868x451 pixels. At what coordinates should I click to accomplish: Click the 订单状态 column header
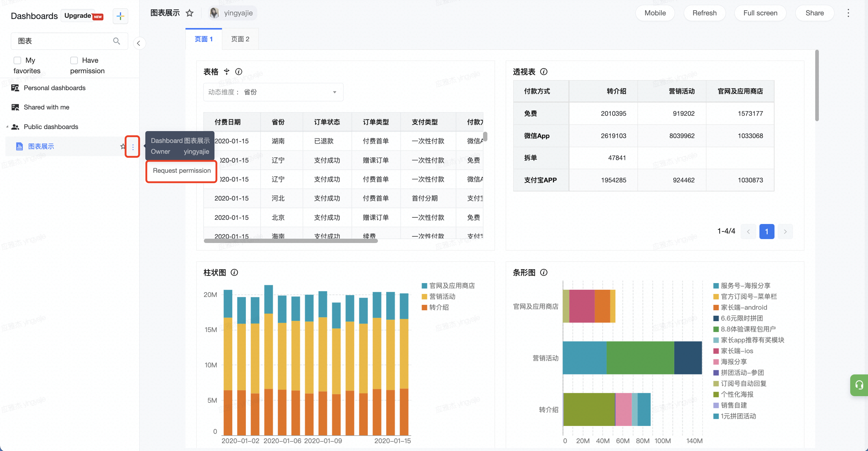pyautogui.click(x=327, y=122)
